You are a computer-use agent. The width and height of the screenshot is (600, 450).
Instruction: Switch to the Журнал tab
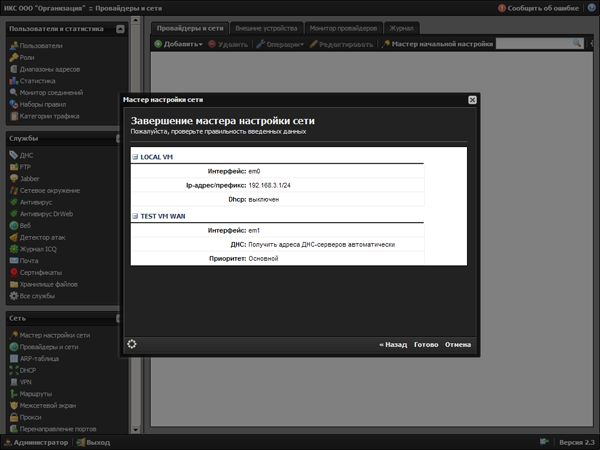tap(401, 28)
